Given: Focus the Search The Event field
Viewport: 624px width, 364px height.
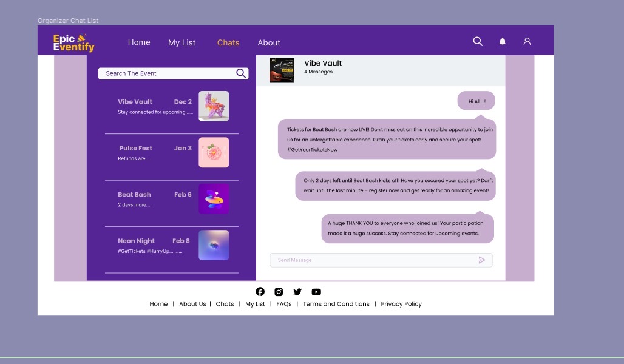Looking at the screenshot, I should (167, 73).
